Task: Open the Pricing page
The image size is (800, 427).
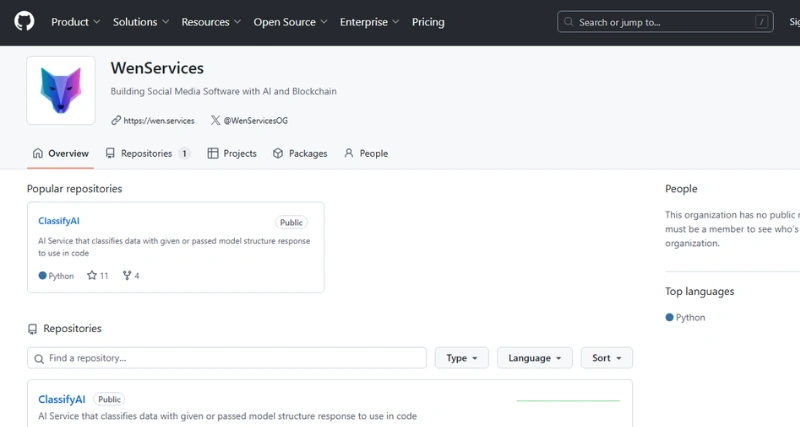Action: tap(428, 22)
